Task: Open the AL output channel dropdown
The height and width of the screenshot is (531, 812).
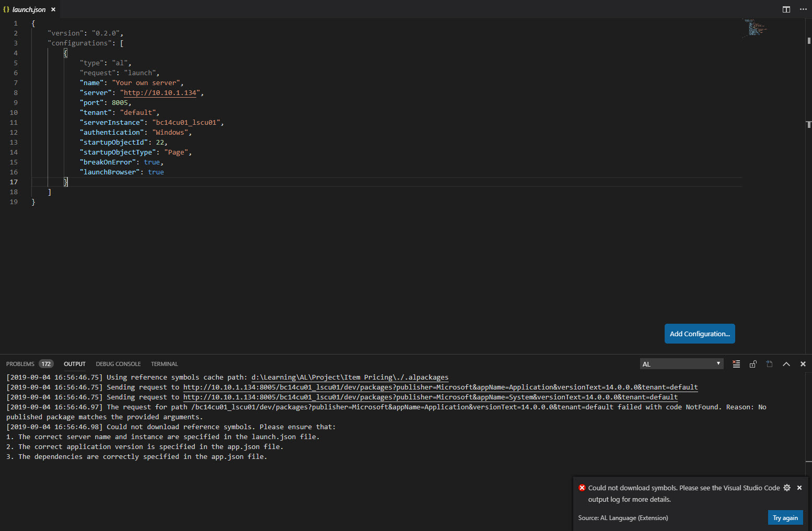Action: [681, 363]
